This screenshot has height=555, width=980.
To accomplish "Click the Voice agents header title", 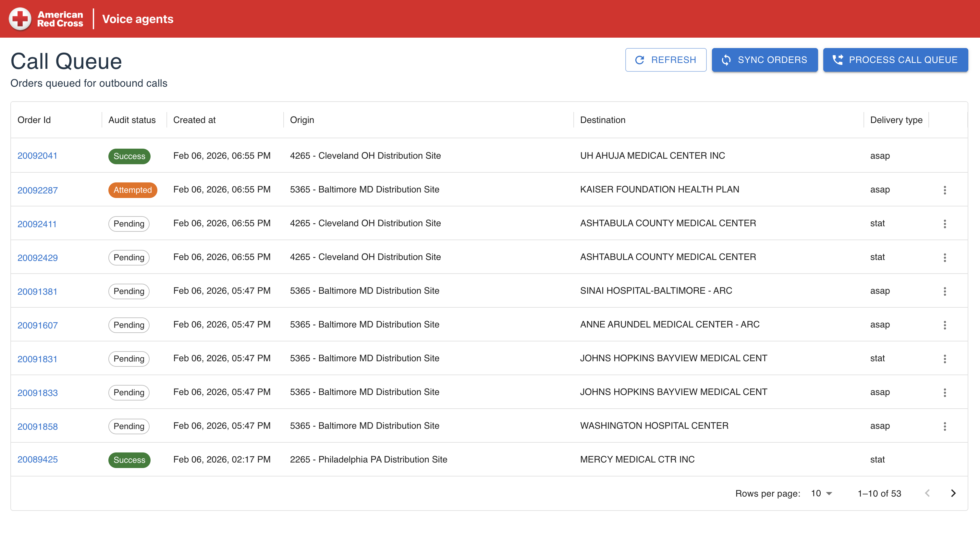I will coord(138,19).
